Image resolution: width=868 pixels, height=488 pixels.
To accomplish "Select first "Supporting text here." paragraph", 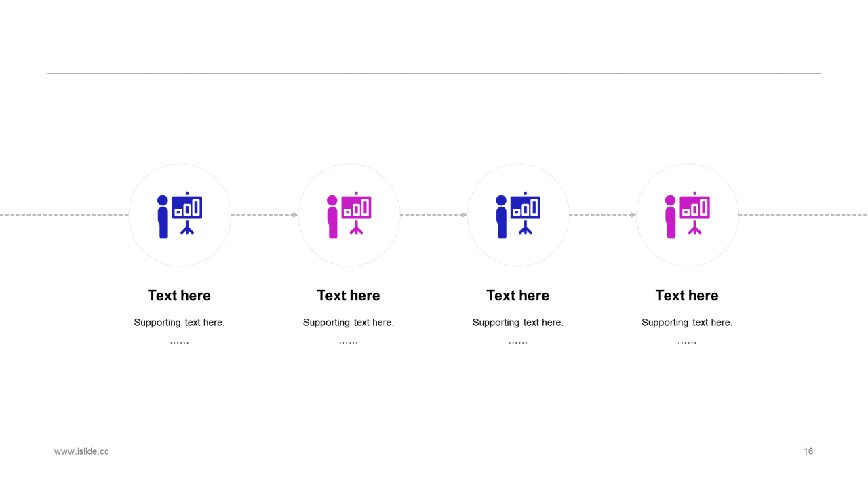I will [x=180, y=323].
